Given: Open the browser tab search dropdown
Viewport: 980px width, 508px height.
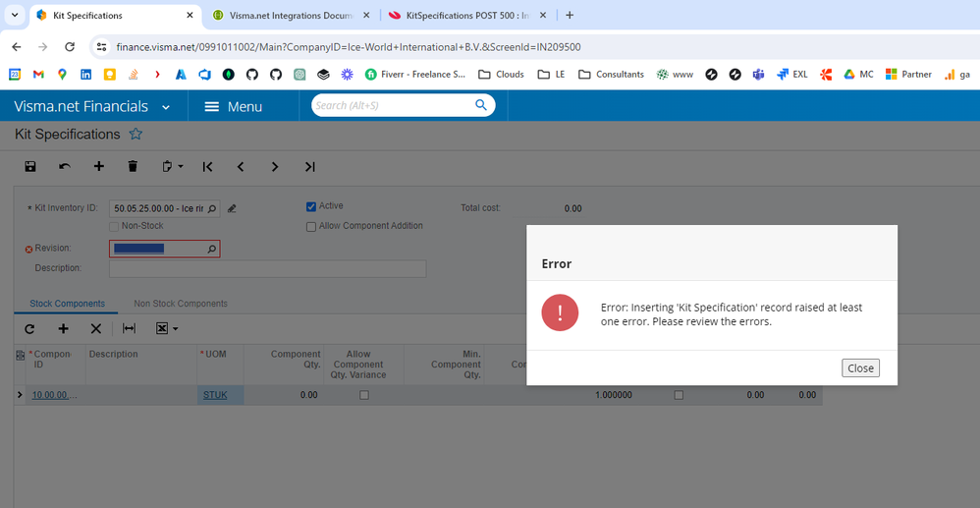Looking at the screenshot, I should (15, 15).
